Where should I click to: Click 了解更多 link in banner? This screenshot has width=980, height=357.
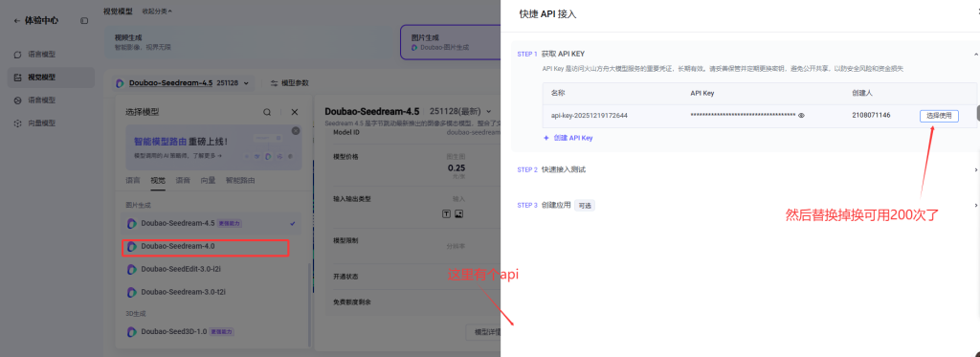(x=208, y=155)
